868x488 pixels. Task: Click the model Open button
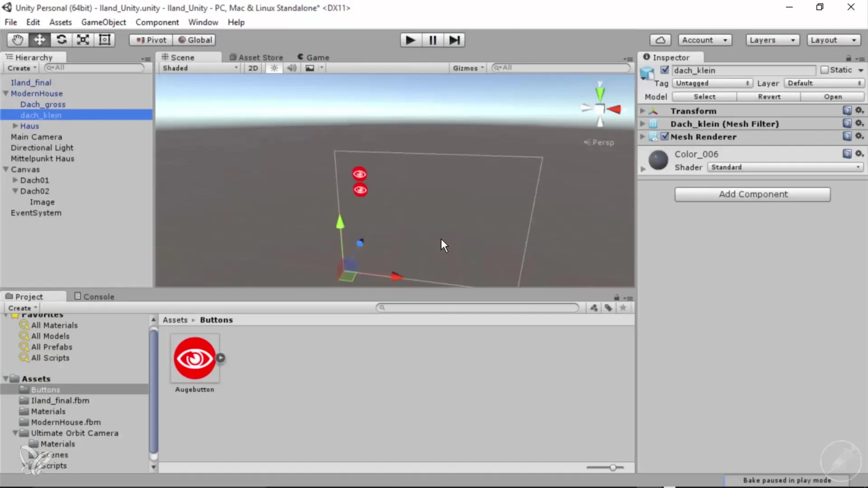[833, 97]
